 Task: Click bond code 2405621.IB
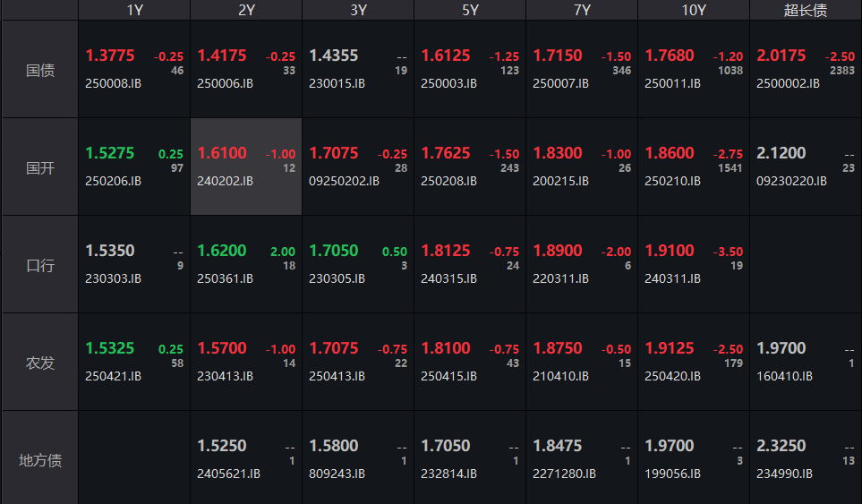(229, 474)
